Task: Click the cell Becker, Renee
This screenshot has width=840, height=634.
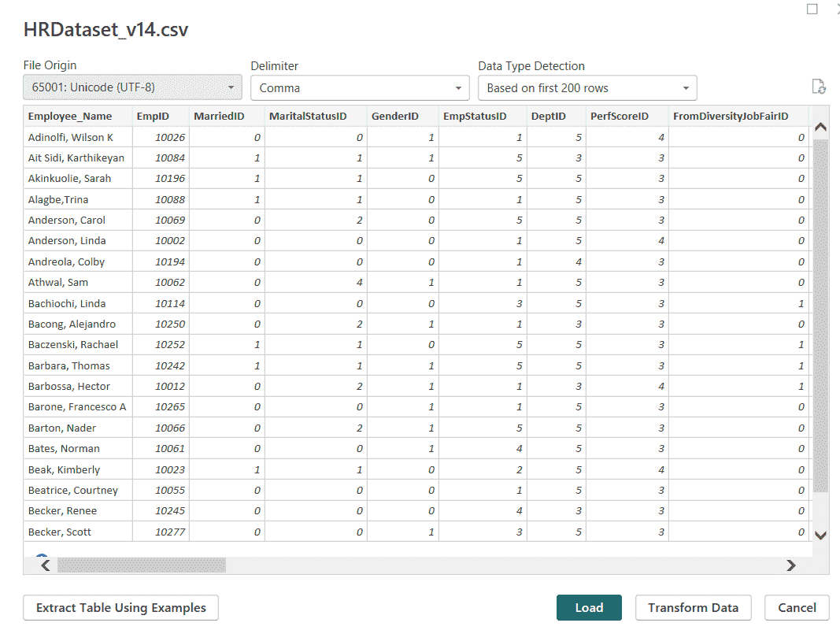Action: click(78, 510)
